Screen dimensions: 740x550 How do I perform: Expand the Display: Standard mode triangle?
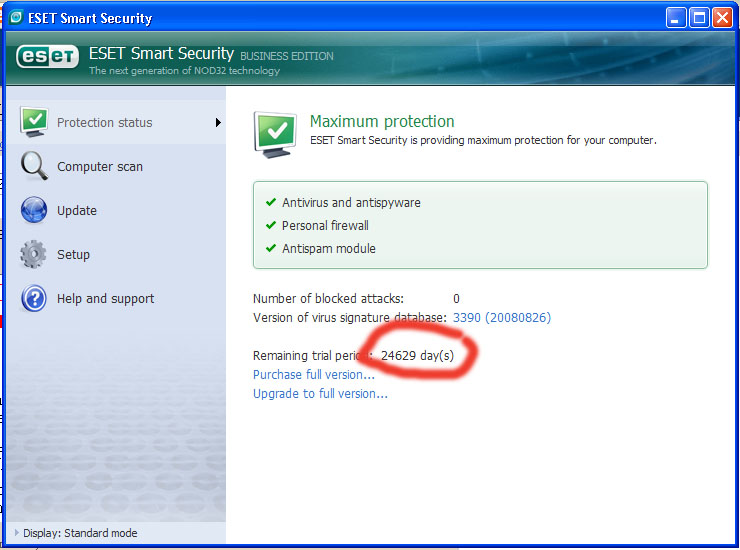[17, 533]
